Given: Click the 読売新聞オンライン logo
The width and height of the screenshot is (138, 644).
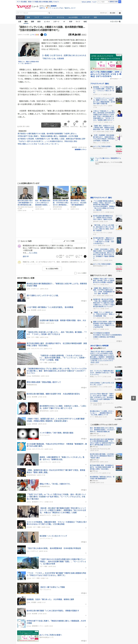Looking at the screenshot, I should click(77, 35).
